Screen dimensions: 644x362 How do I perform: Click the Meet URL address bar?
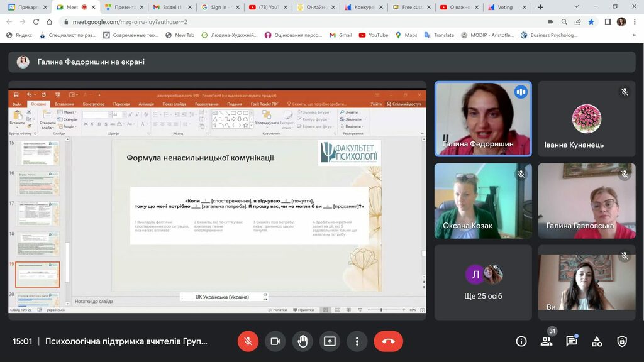click(252, 21)
